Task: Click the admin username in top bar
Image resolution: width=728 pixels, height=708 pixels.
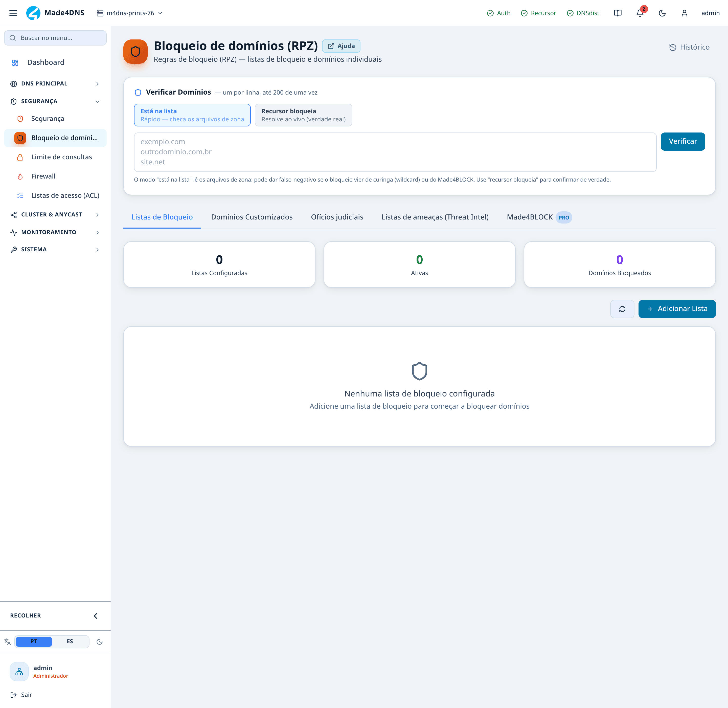Action: coord(710,13)
